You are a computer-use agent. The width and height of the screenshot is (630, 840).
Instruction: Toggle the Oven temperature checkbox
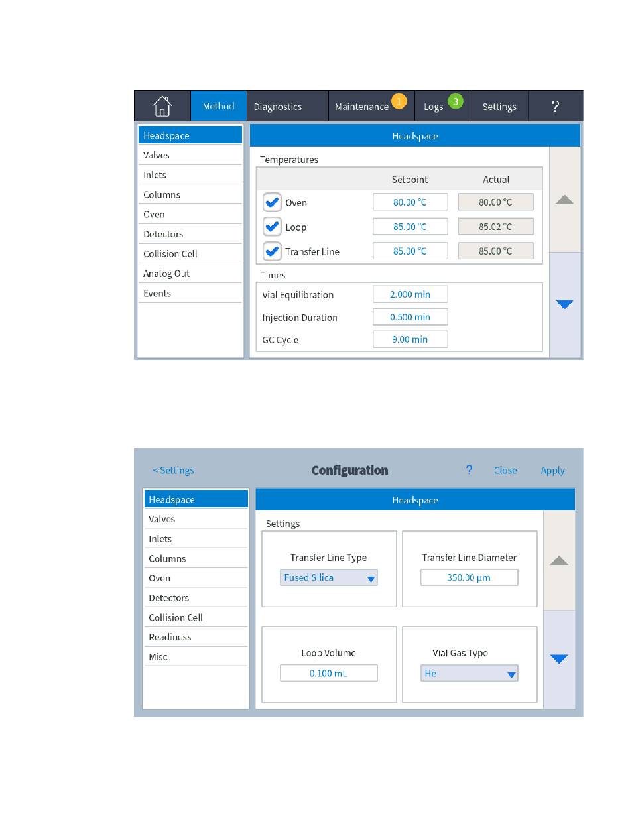click(x=273, y=202)
